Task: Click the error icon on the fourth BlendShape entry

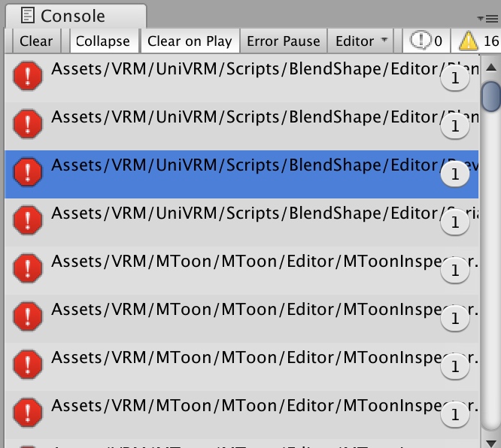Action: (x=29, y=221)
